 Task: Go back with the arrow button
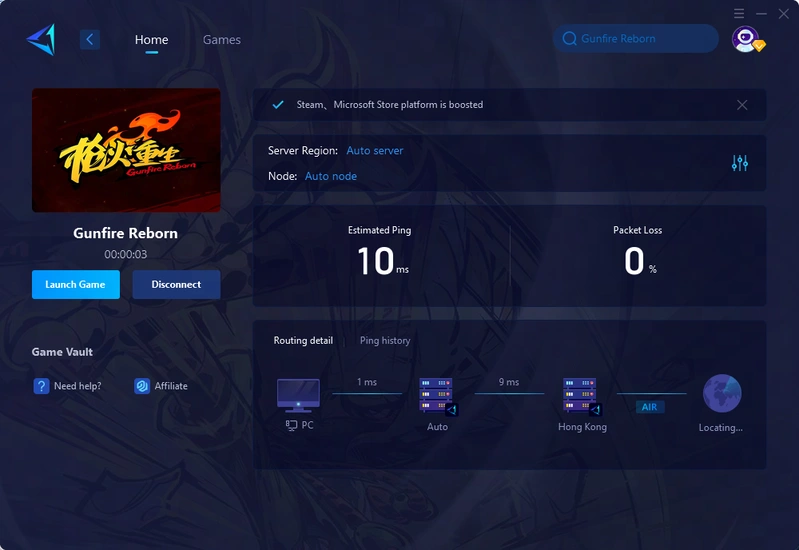(90, 39)
